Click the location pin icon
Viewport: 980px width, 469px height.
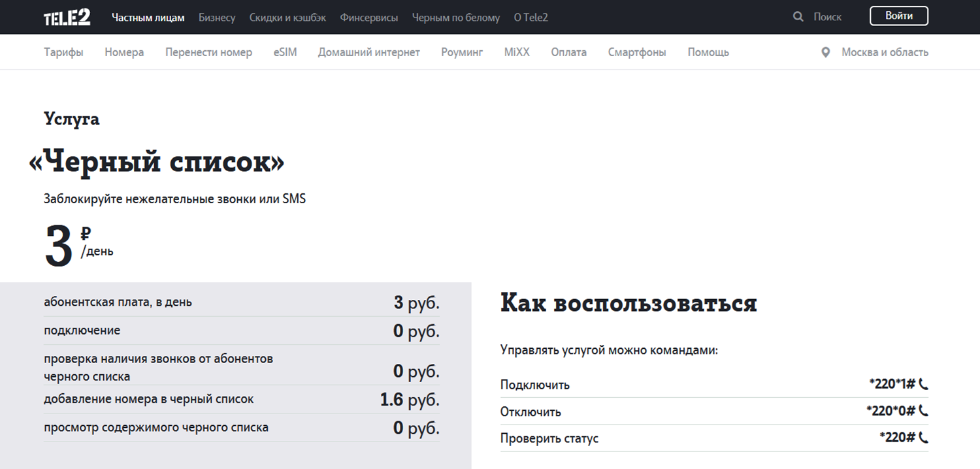pos(826,52)
